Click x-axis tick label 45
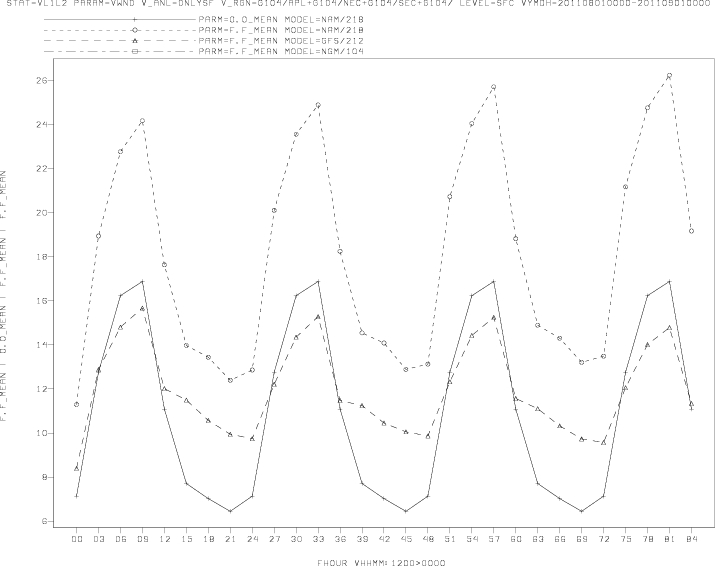Image resolution: width=715 pixels, height=566 pixels. [406, 539]
